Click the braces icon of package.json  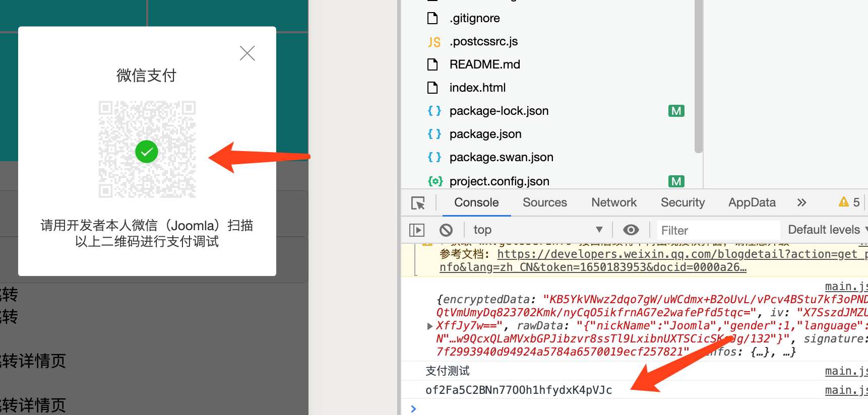point(435,134)
